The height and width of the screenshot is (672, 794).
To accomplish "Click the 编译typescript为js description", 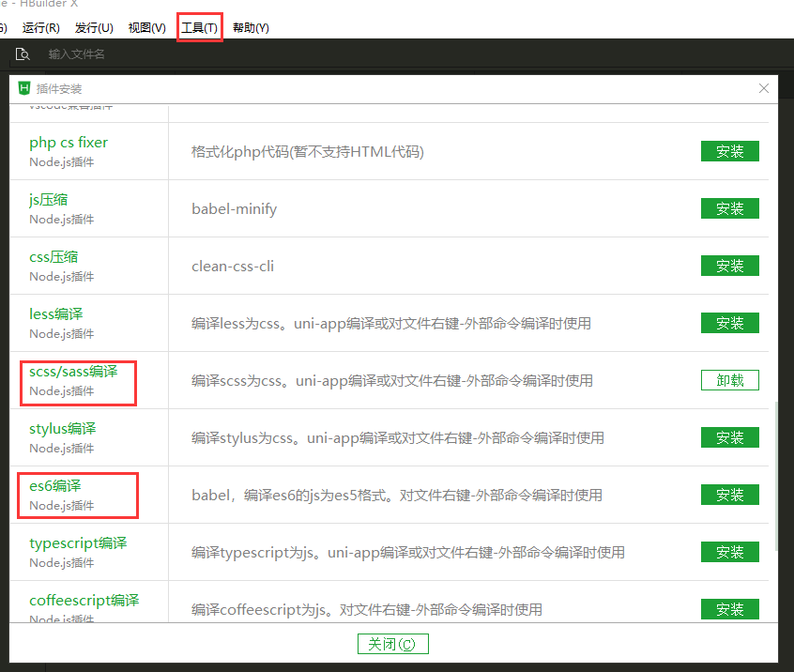I will click(407, 552).
